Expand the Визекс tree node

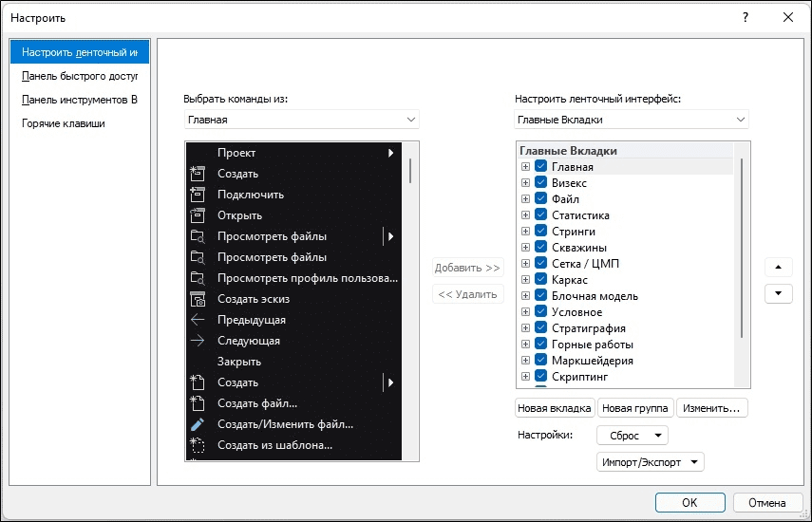(525, 182)
